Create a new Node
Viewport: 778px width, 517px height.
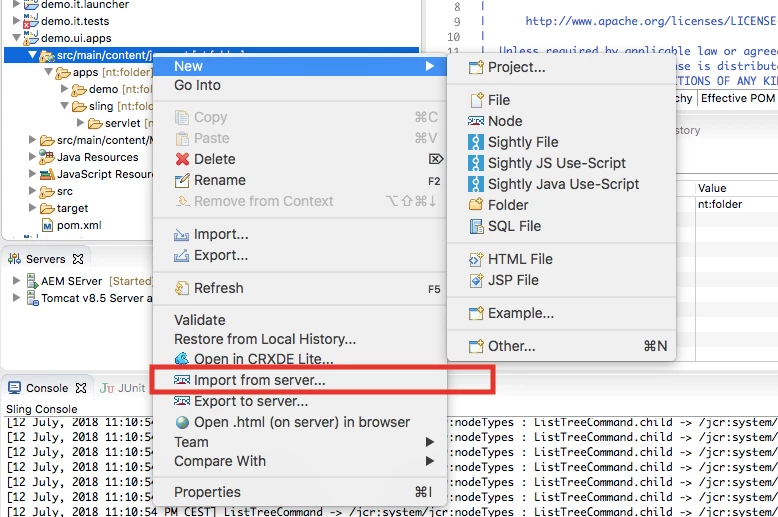[x=562, y=121]
